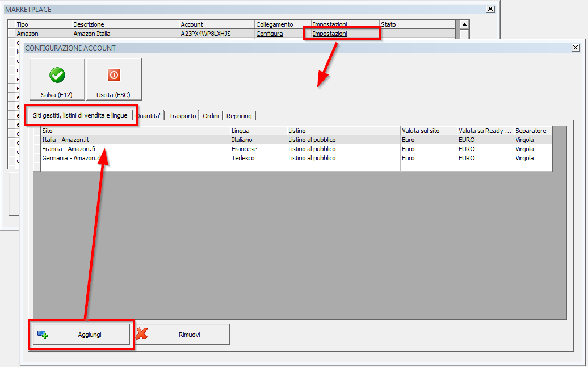Open the Siti gestiti, listini di vendita tab
Screen dimensions: 588x367
80,115
